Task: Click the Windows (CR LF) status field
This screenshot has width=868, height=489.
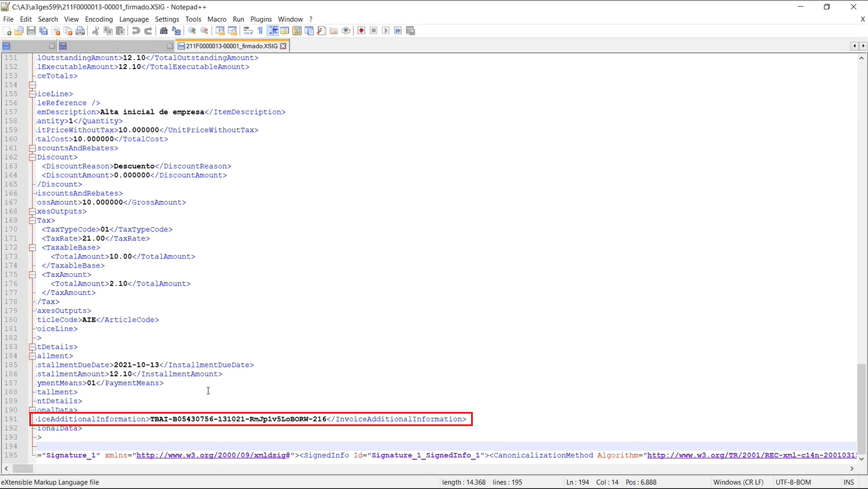Action: pos(738,482)
